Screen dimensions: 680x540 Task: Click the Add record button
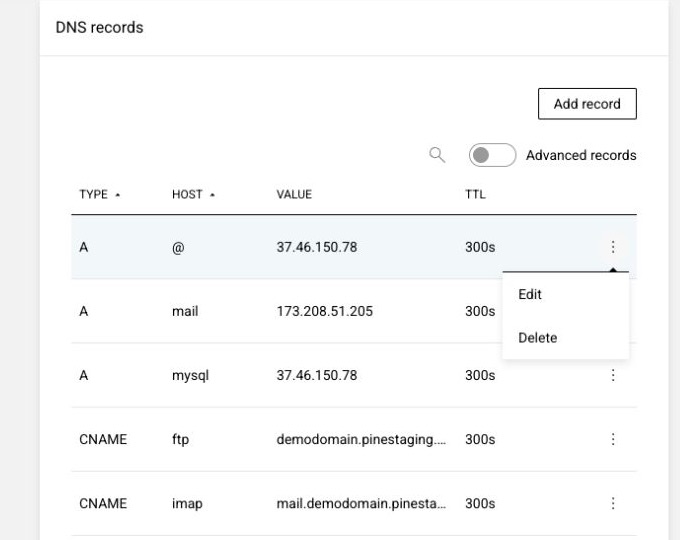click(x=587, y=104)
